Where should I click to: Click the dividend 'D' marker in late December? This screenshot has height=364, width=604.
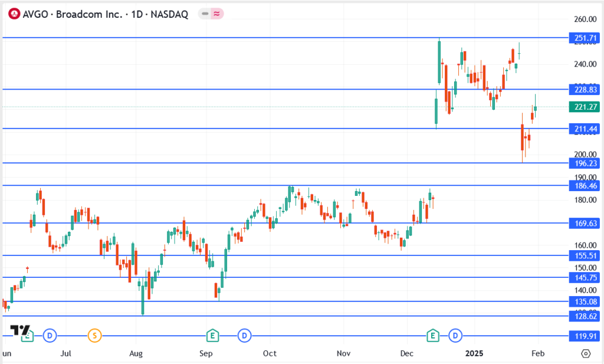point(455,336)
